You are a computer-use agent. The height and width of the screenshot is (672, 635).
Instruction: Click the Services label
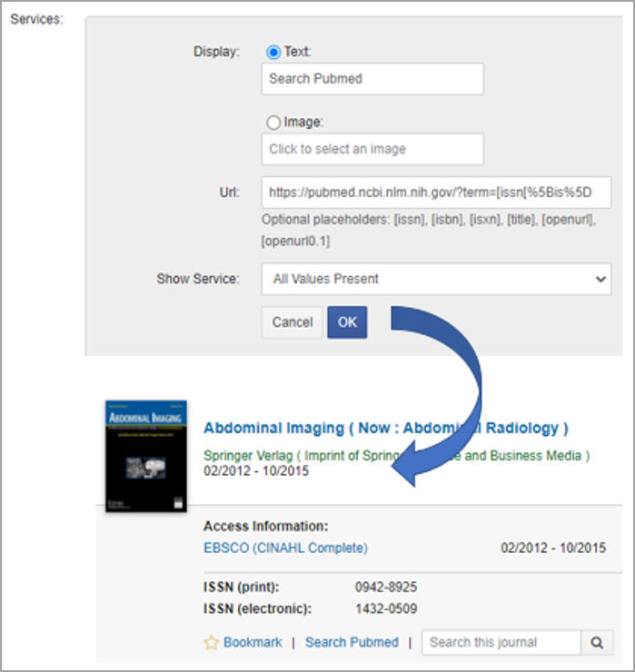tap(37, 19)
